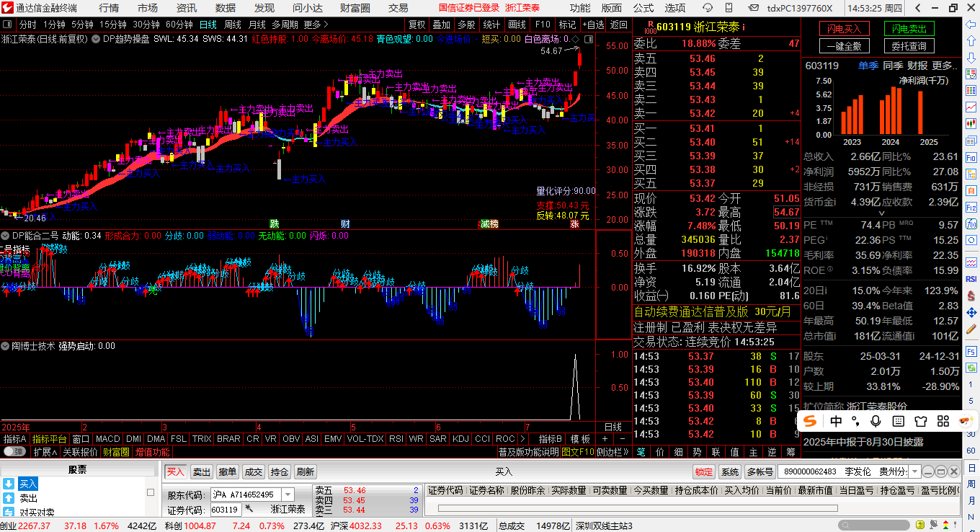Click the blue four-way move icon

tap(970, 313)
